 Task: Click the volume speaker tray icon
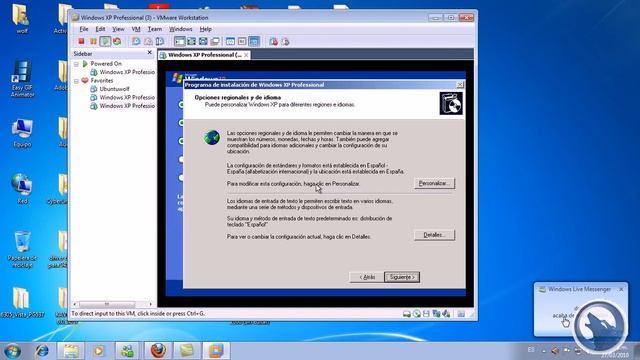click(x=555, y=350)
